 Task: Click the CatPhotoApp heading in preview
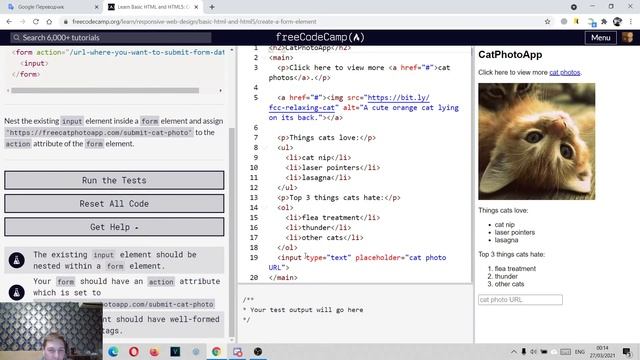pyautogui.click(x=510, y=55)
